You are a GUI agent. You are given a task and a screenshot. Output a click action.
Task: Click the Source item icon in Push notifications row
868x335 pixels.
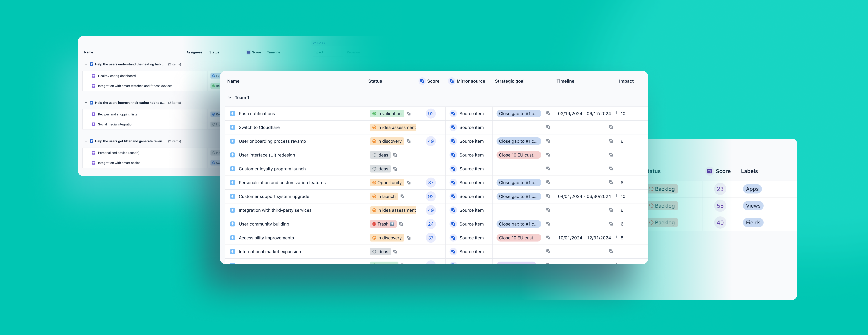pyautogui.click(x=453, y=114)
